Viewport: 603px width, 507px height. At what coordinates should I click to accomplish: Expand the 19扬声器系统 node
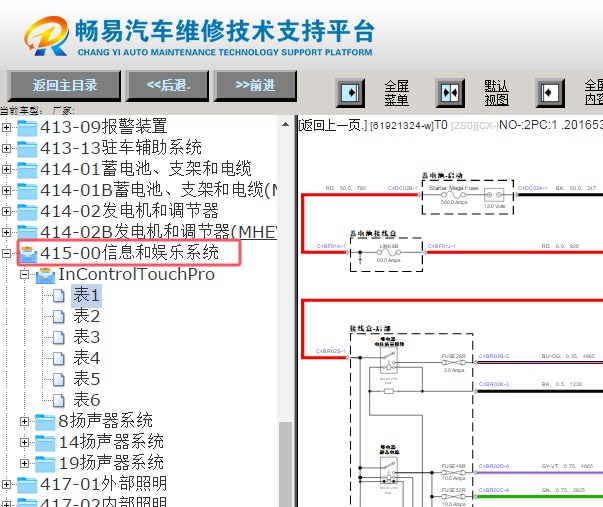[x=25, y=463]
